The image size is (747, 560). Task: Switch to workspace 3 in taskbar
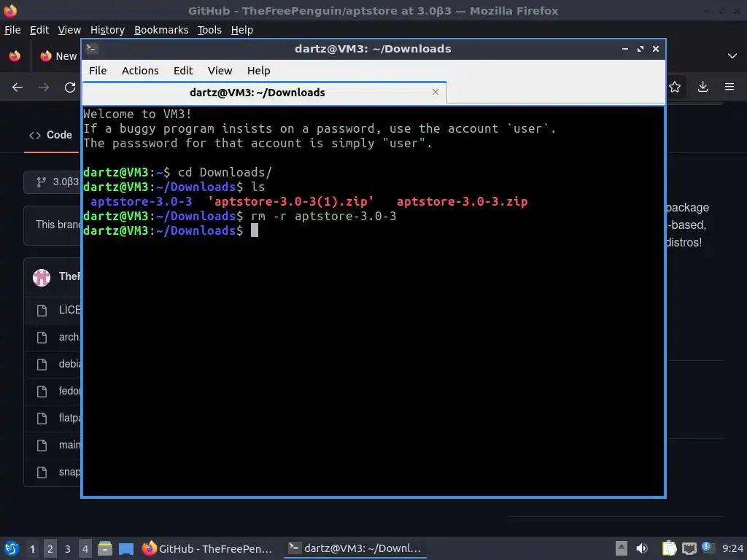coord(68,548)
